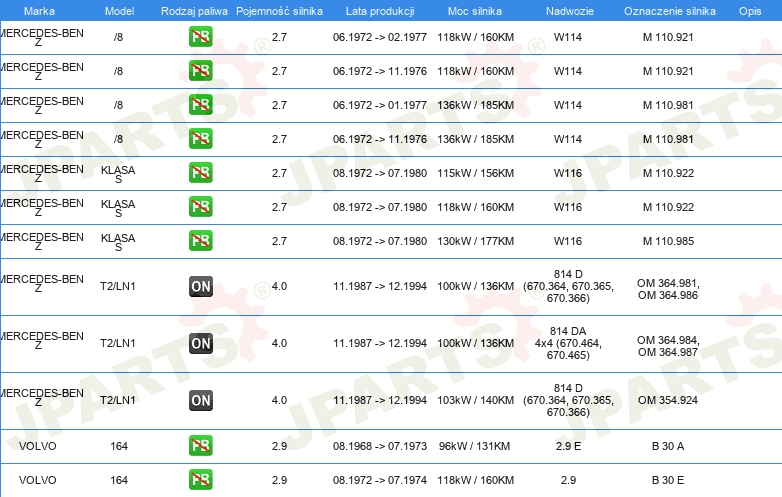Select body value 2.9 E

coord(568,446)
